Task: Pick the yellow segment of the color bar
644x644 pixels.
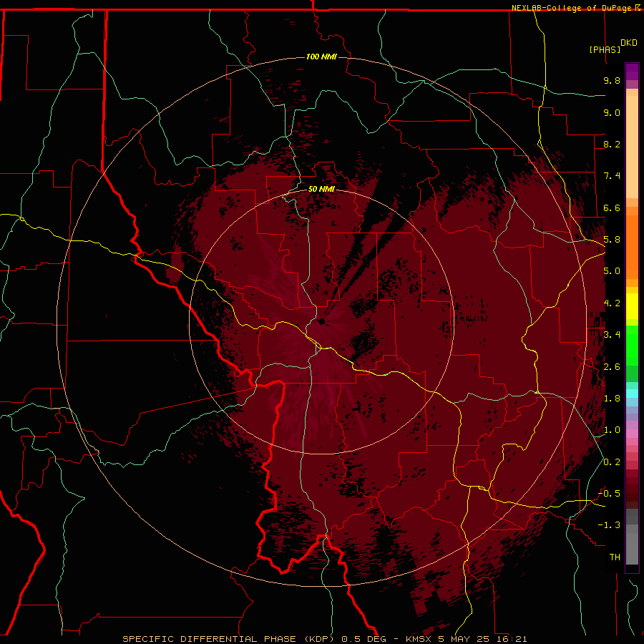Action: (x=632, y=306)
